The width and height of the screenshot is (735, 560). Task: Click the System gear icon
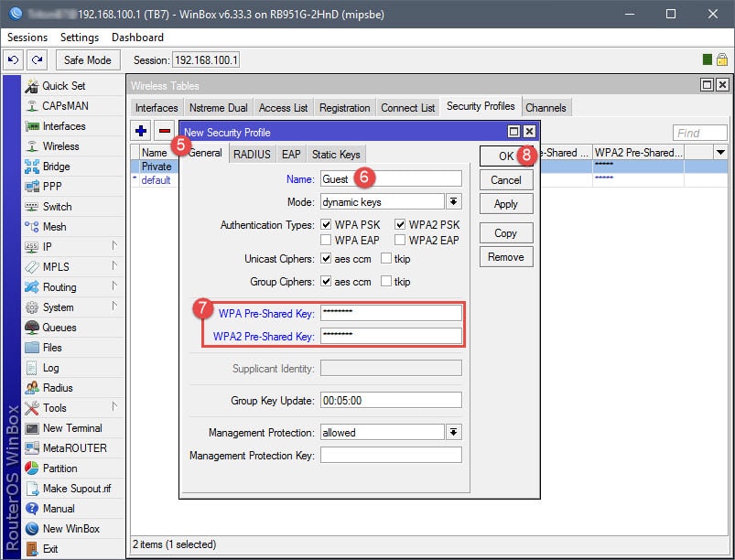tap(32, 307)
